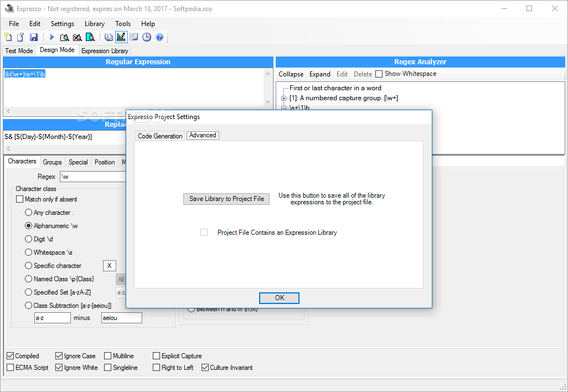Select Specific character radio button
568x392 pixels.
28,266
